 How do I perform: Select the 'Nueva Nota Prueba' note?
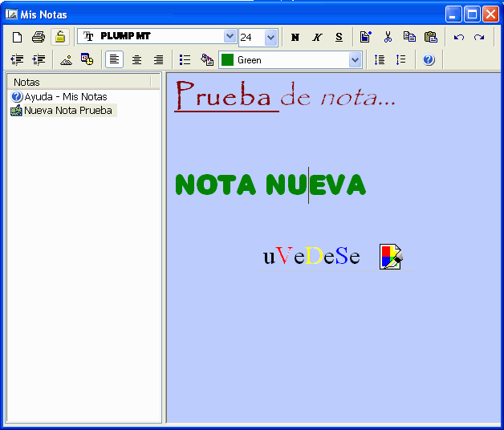pyautogui.click(x=68, y=111)
